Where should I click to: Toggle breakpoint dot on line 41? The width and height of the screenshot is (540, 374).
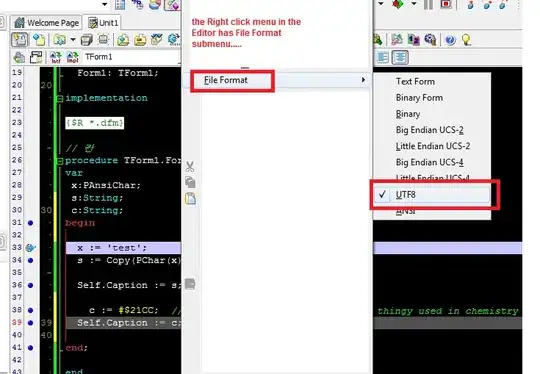coord(31,348)
